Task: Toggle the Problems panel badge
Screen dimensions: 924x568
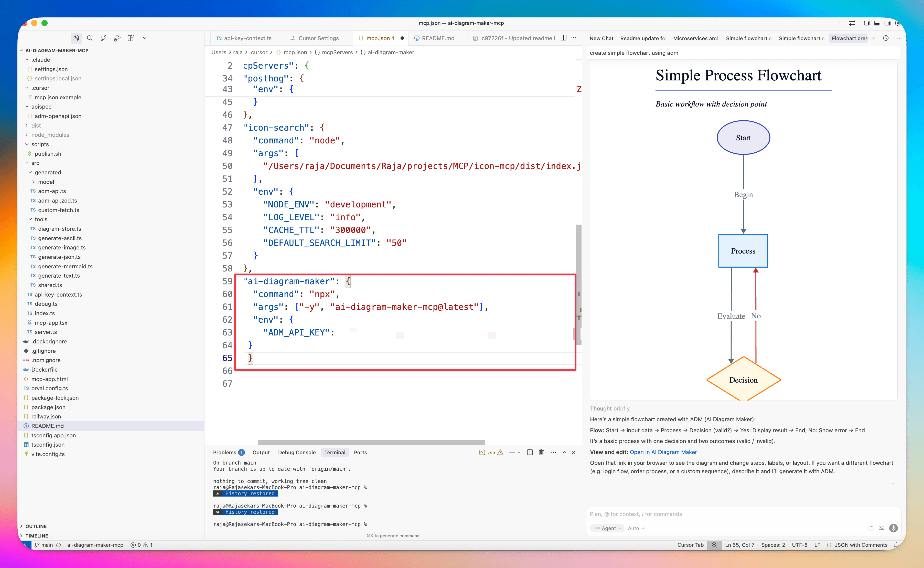Action: pos(241,452)
